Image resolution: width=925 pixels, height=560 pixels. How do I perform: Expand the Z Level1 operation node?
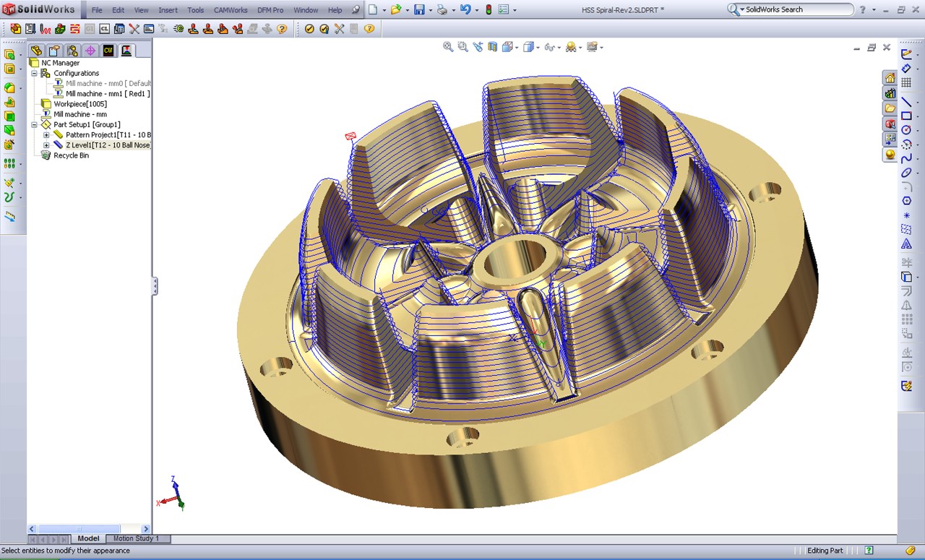46,145
